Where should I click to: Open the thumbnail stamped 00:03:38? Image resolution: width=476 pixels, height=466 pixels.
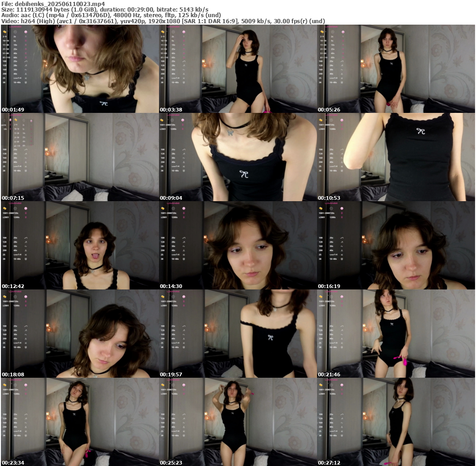[238, 69]
